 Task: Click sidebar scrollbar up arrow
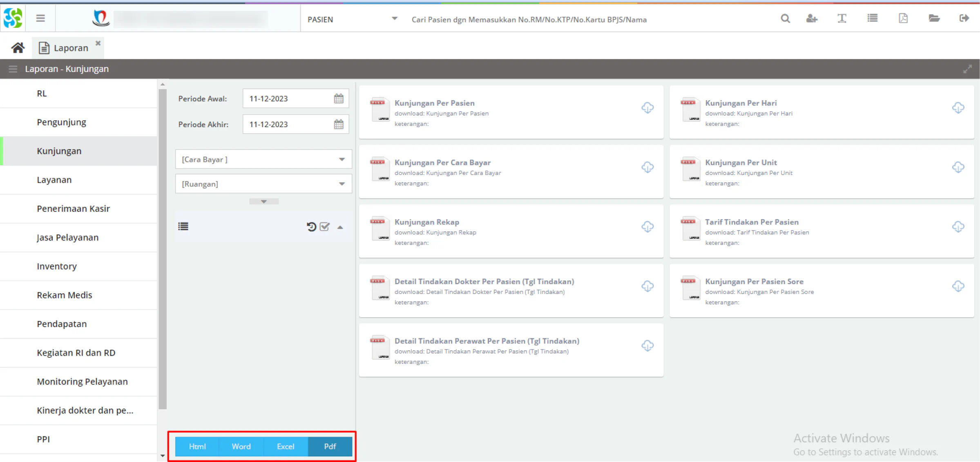click(163, 84)
